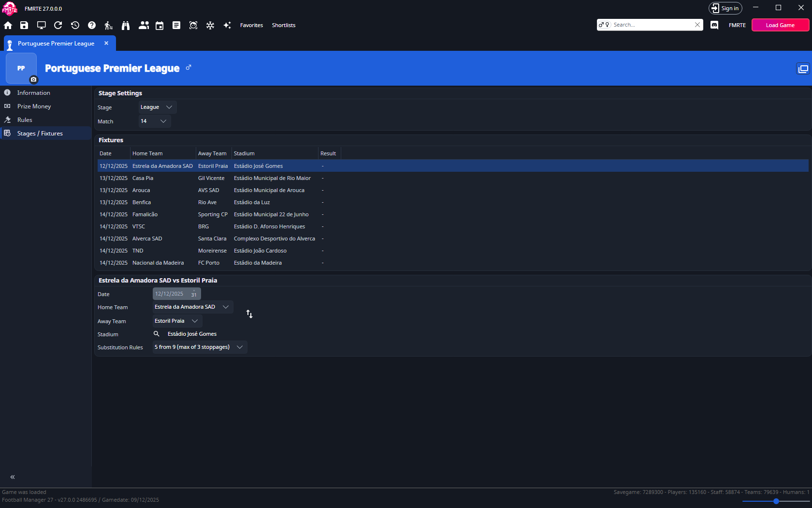Open the Stage dropdown showing League
Image resolution: width=812 pixels, height=508 pixels.
pyautogui.click(x=157, y=107)
